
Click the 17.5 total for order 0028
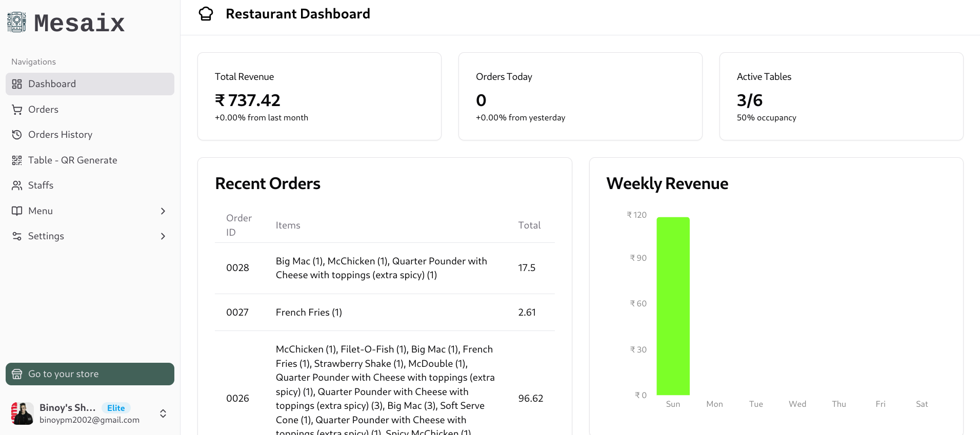(x=527, y=268)
